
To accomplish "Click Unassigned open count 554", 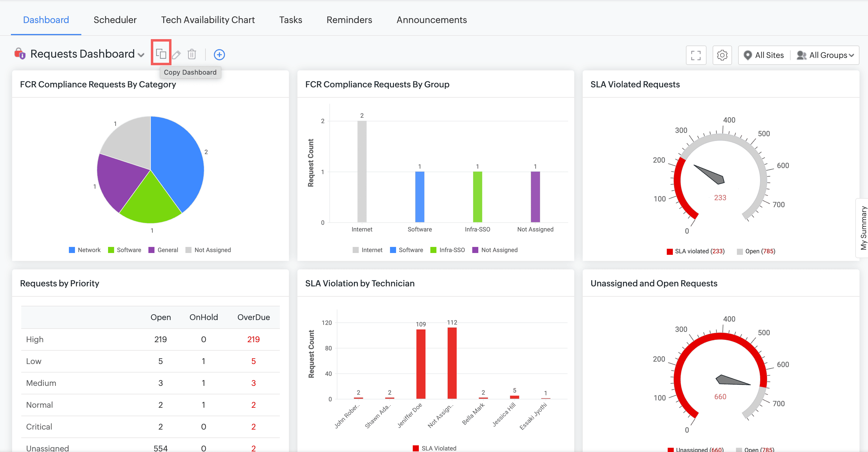I will [160, 448].
